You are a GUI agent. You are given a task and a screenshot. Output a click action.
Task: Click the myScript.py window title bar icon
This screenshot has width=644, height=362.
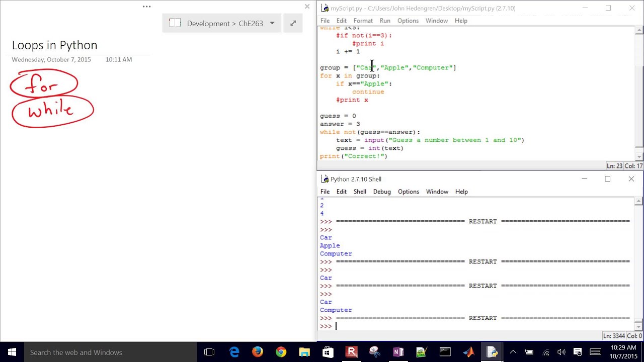pyautogui.click(x=325, y=8)
